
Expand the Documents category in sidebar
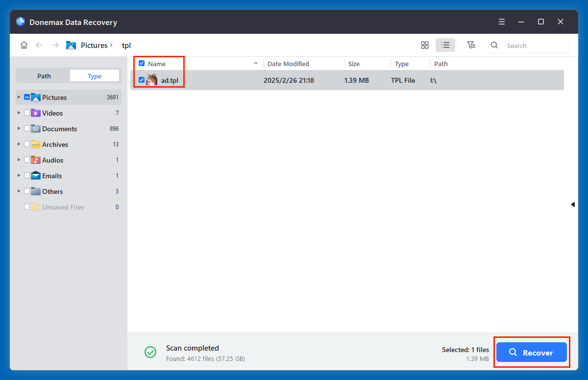point(19,128)
